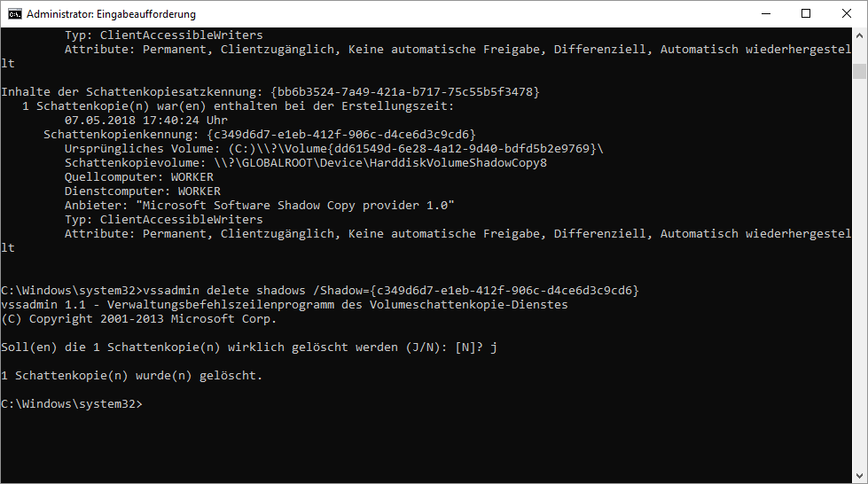The height and width of the screenshot is (484, 868).
Task: Click the vertical scrollbar thumb
Action: pos(859,71)
